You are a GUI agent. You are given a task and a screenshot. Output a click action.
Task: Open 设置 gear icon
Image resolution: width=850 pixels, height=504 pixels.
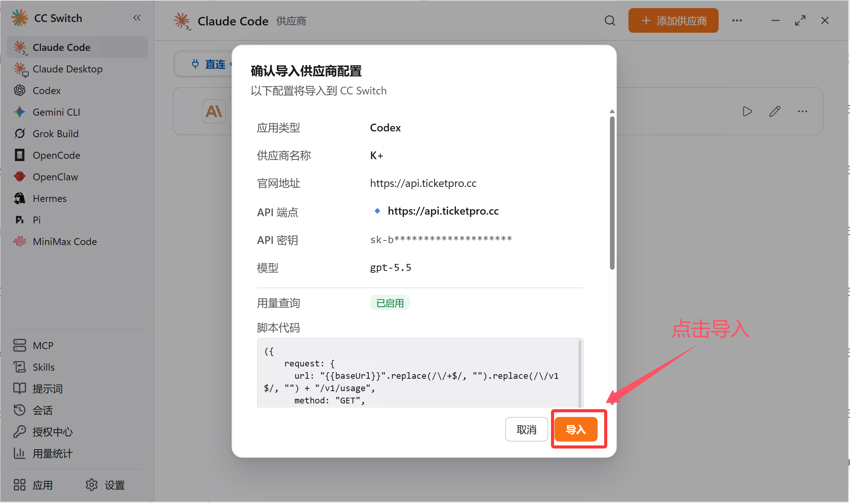tap(92, 485)
